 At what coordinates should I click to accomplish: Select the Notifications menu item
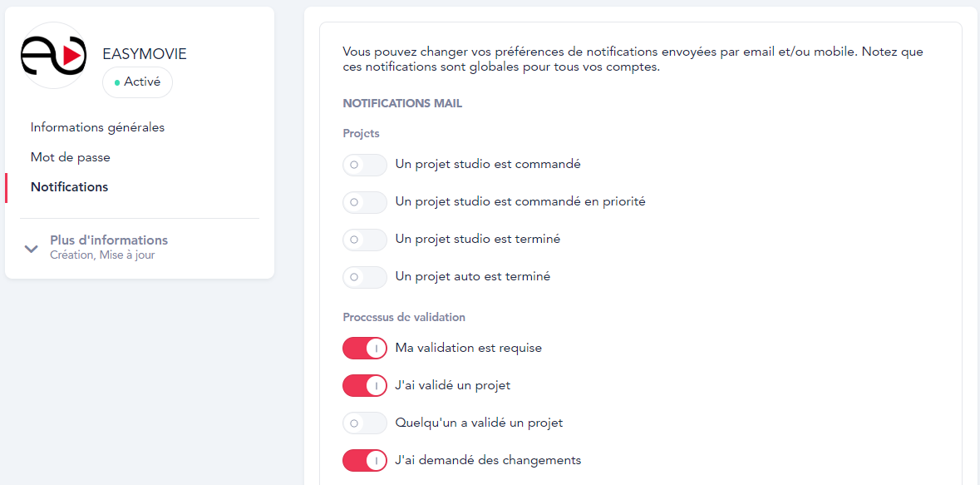[x=70, y=187]
